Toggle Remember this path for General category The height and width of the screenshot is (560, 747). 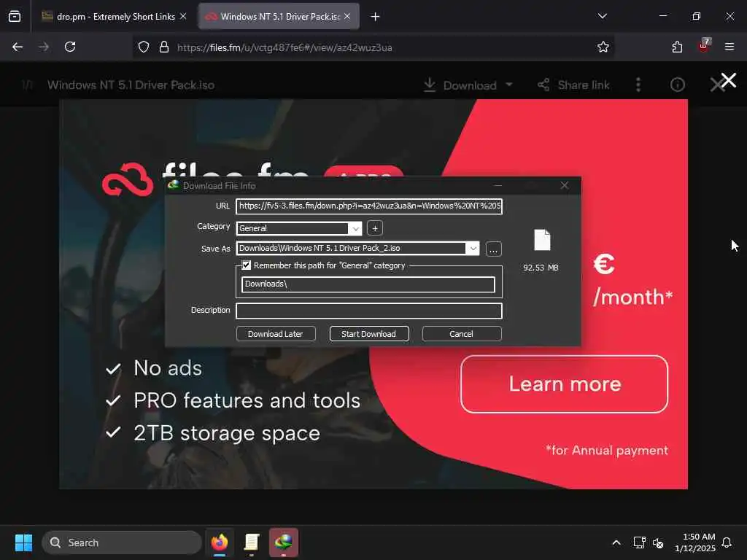(247, 265)
